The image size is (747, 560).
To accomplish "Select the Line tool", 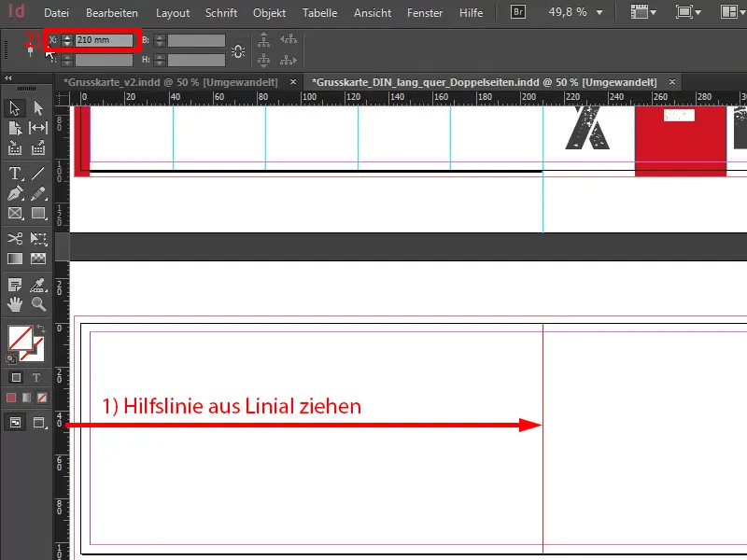I will pos(38,174).
